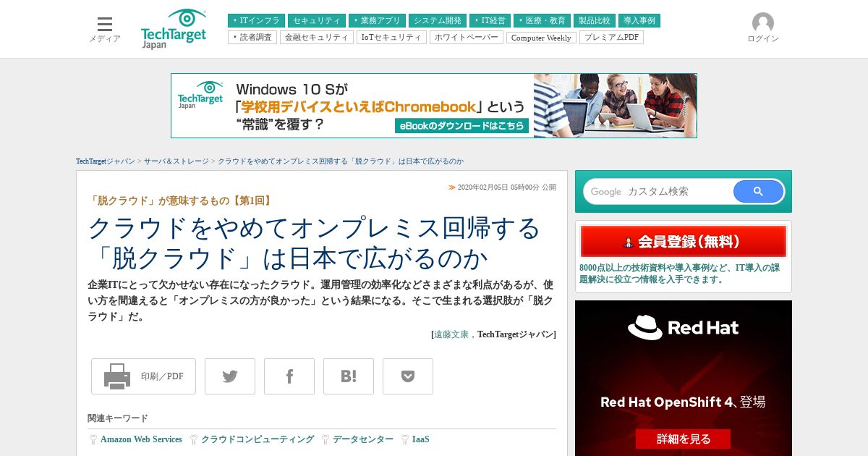Click the main article headline
The width and height of the screenshot is (868, 456).
pyautogui.click(x=314, y=242)
